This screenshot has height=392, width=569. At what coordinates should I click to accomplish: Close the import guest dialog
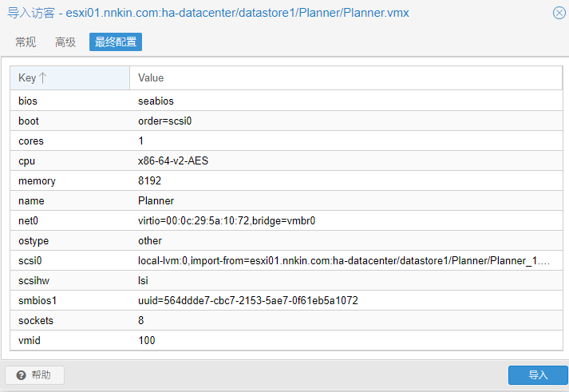click(558, 12)
